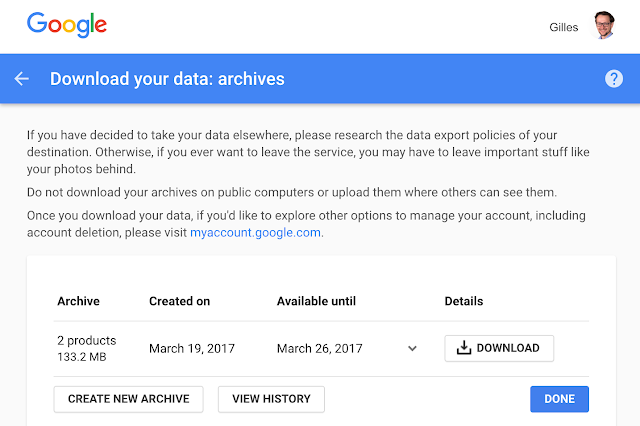Screen dimensions: 640x426
Task: Click the 133.2 MB size text
Action: (x=82, y=357)
